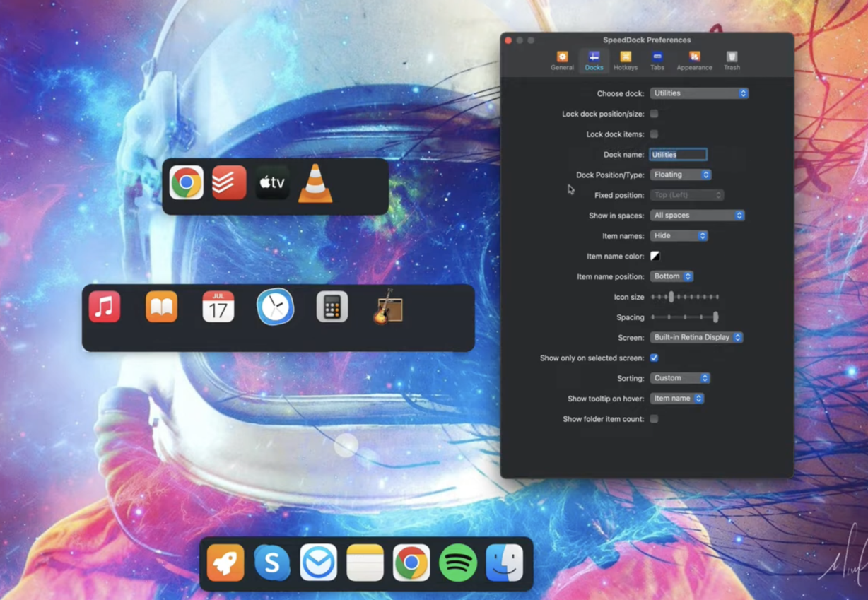Open Google Chrome in the top floating dock

(187, 183)
